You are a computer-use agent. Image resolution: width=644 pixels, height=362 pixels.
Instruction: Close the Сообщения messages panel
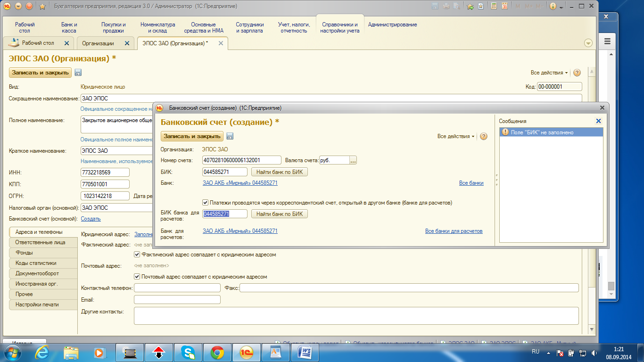pyautogui.click(x=599, y=121)
